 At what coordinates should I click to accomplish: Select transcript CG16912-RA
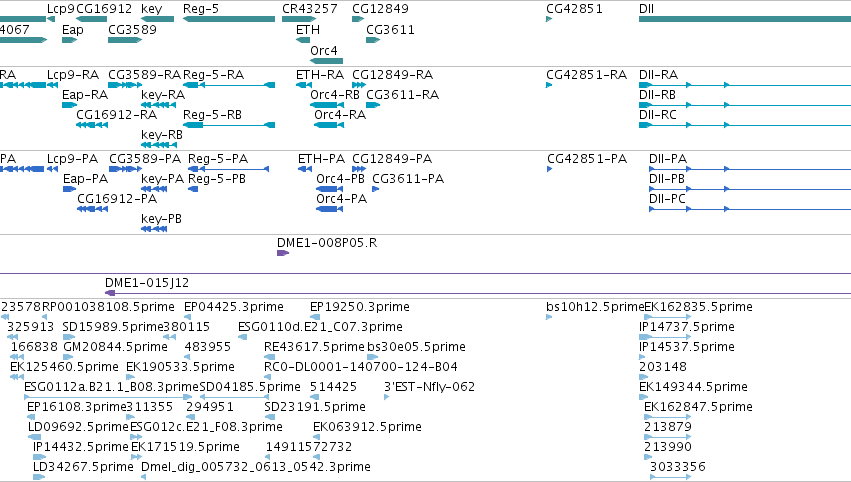(117, 115)
